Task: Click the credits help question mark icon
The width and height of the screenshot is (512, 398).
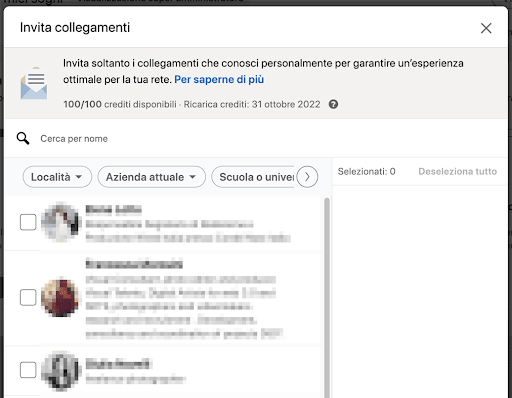Action: [x=333, y=104]
